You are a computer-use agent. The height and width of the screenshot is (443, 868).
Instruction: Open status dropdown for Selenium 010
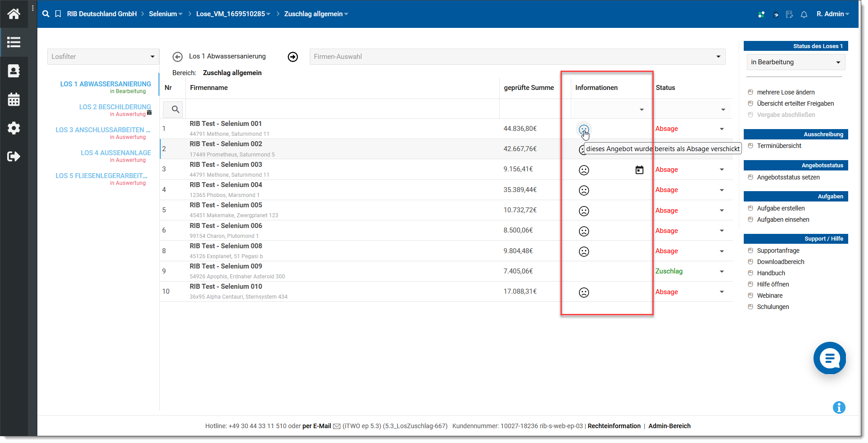[722, 292]
